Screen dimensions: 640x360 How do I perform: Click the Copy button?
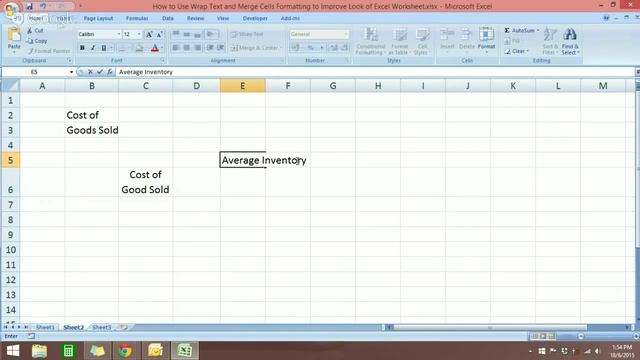(37, 41)
